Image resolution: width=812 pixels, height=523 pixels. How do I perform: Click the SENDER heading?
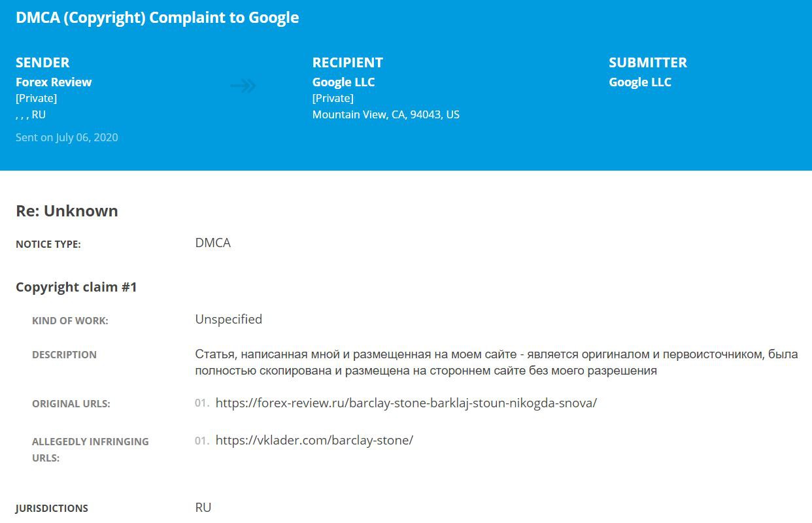pos(42,63)
